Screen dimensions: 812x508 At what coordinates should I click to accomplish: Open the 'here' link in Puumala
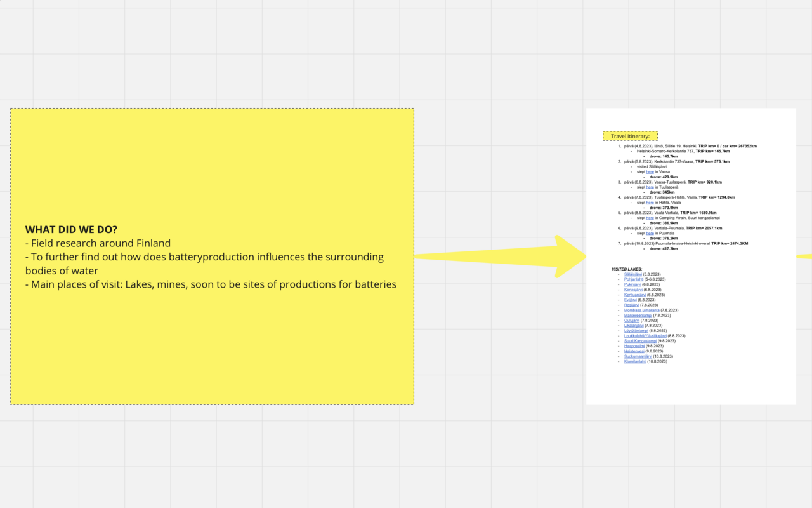[x=650, y=233]
